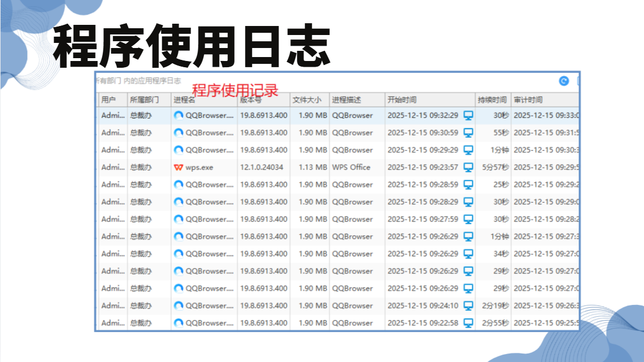
Task: Click 19.8.6913.400 version in 09:29:29 row
Action: click(x=264, y=150)
